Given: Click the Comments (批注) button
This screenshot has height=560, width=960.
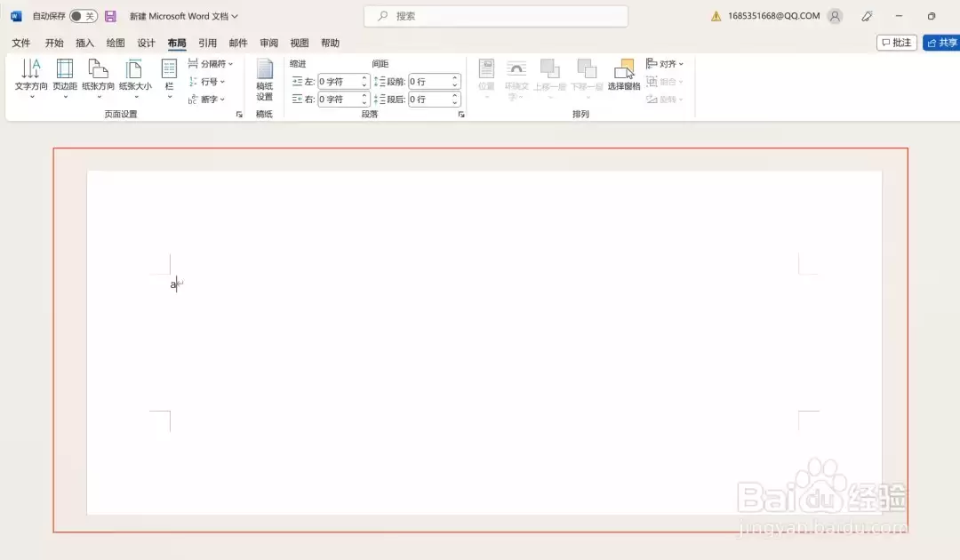Looking at the screenshot, I should point(896,43).
